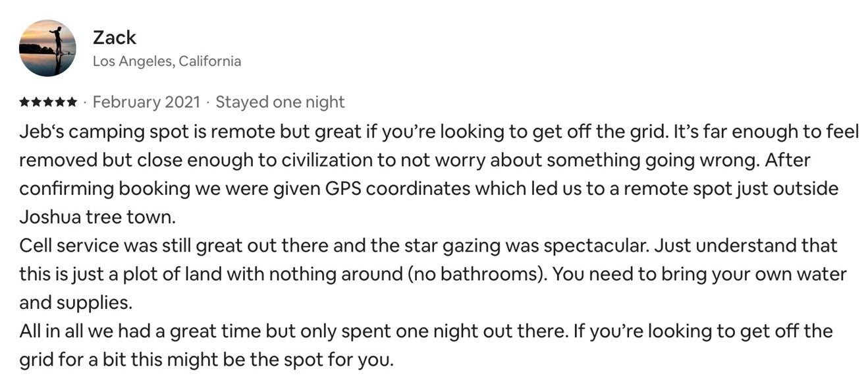Click the Los Angeles, California location text

167,61
